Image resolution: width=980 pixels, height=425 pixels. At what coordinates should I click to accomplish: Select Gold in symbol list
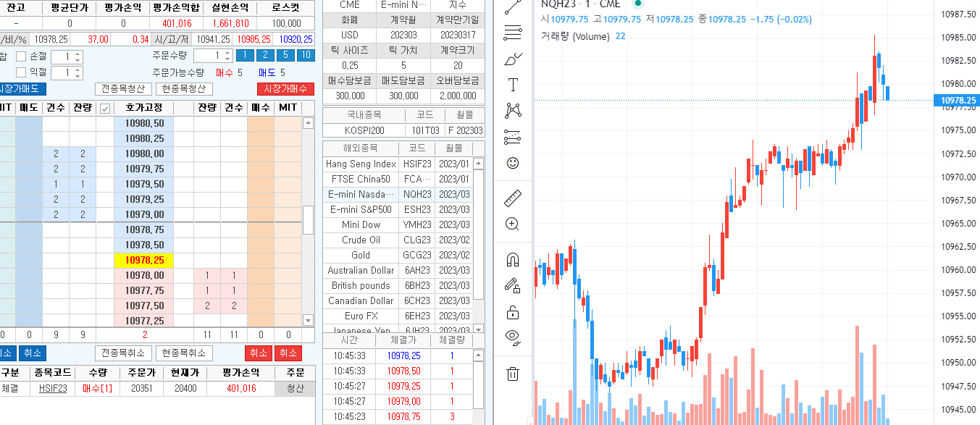[361, 255]
